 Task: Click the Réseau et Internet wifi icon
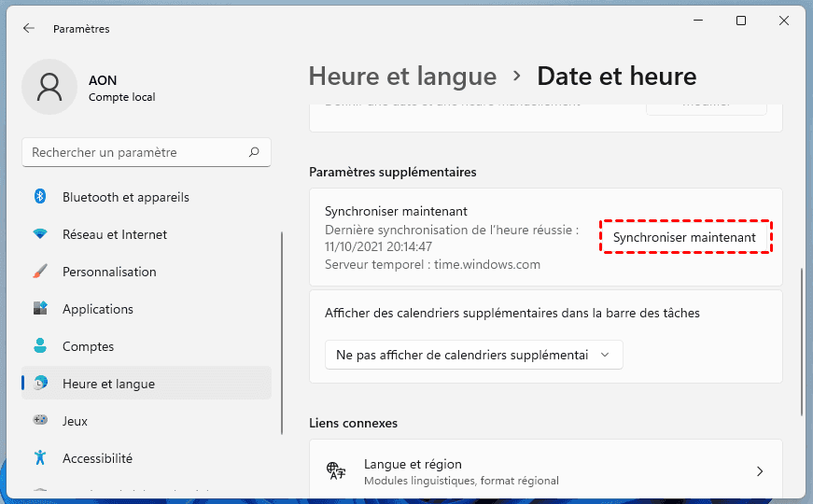(x=40, y=234)
